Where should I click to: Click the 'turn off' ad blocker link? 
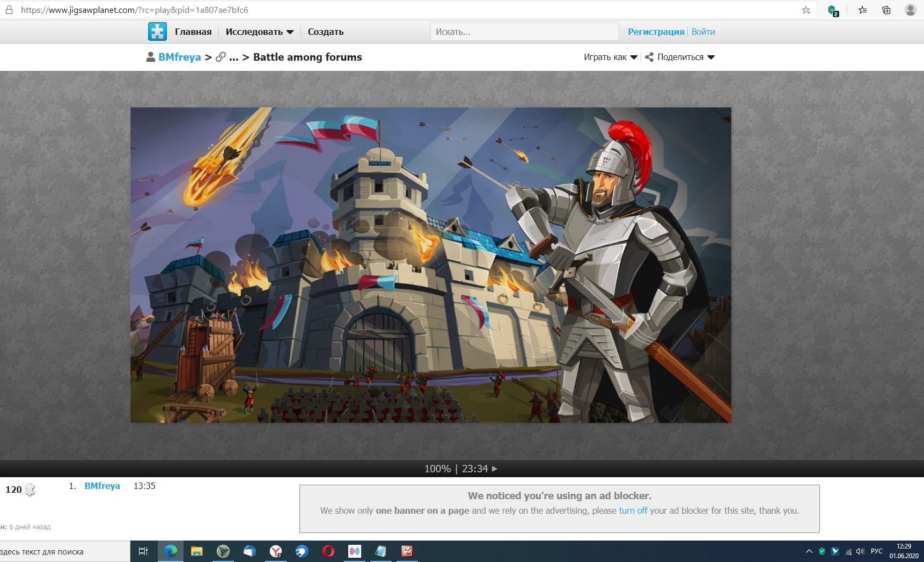pyautogui.click(x=633, y=510)
